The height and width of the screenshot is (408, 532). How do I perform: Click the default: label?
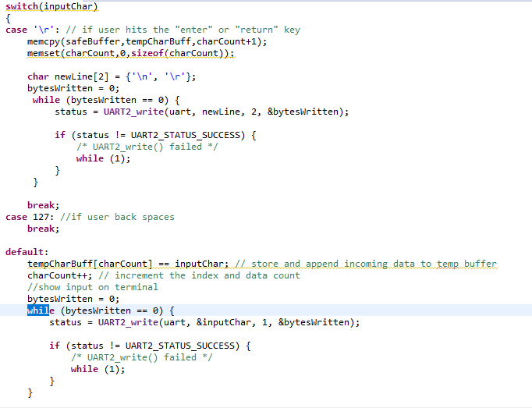coord(27,252)
